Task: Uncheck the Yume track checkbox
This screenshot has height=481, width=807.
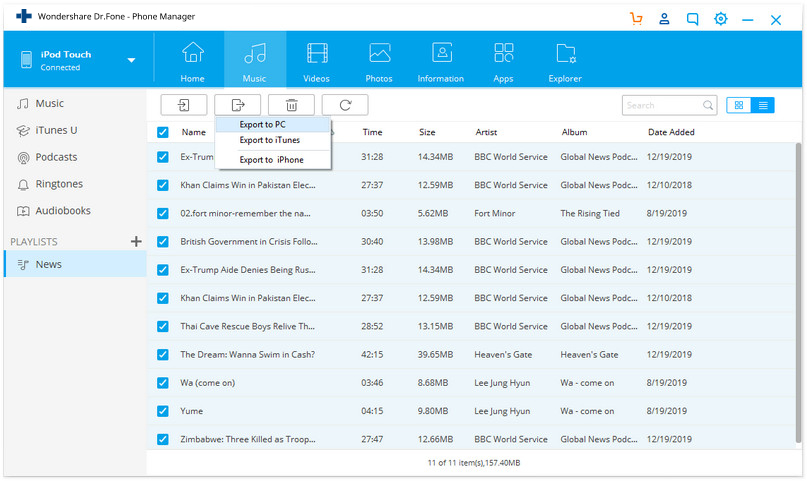Action: [163, 411]
